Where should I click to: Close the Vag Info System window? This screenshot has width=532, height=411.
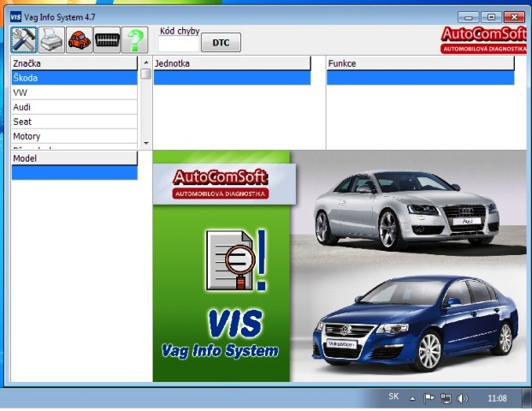[x=514, y=17]
